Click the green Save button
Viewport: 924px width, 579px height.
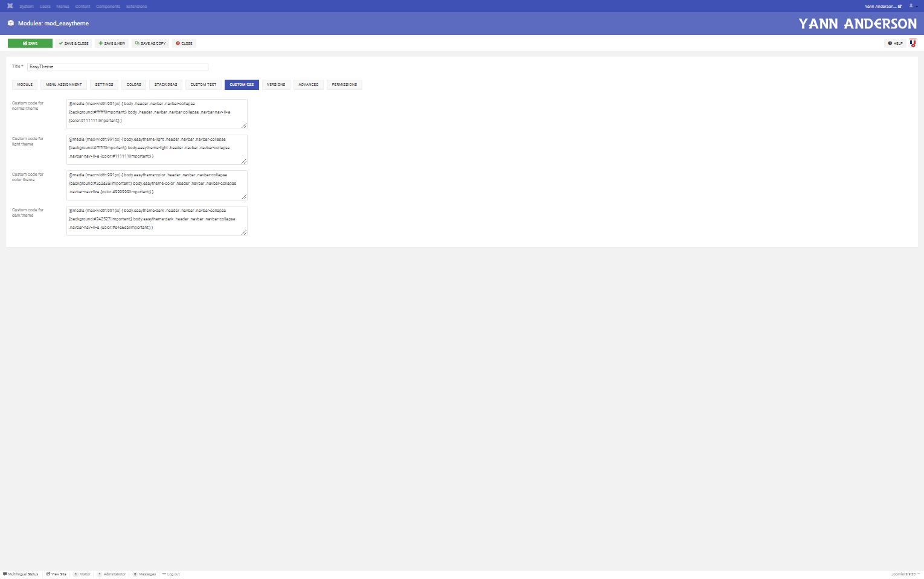point(30,43)
